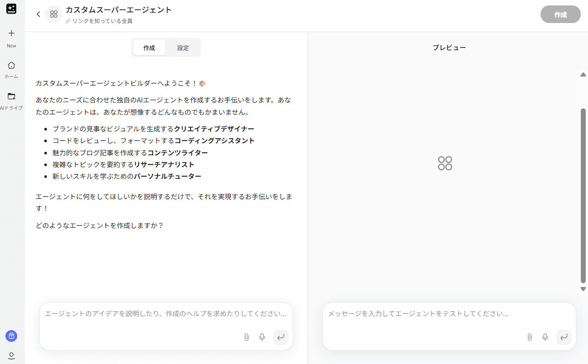Click the gift icon in sidebar
588x364 pixels.
[x=11, y=336]
